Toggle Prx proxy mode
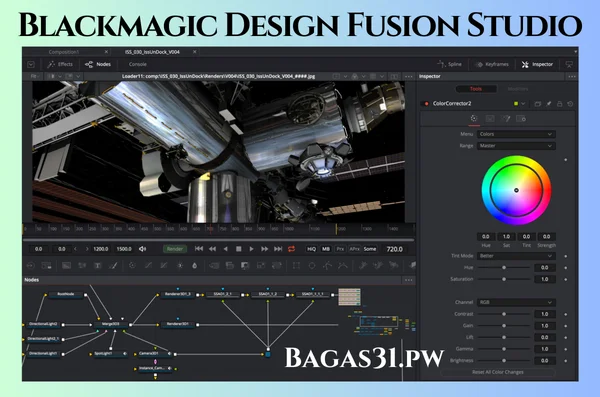The height and width of the screenshot is (397, 600). coord(340,249)
